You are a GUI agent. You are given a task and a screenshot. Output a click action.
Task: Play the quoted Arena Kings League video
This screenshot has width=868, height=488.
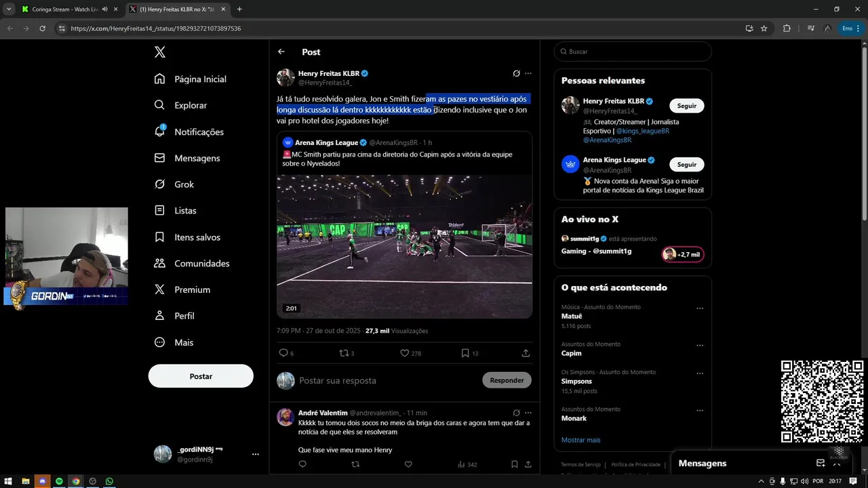tap(404, 247)
